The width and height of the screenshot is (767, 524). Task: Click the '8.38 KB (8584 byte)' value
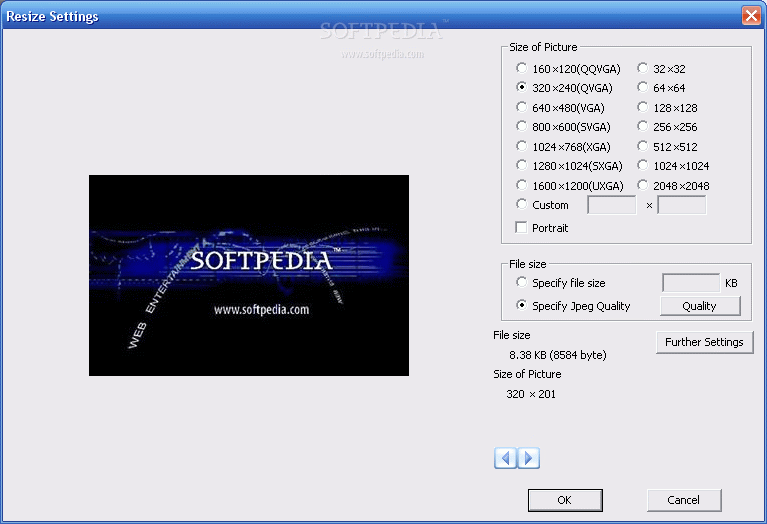[558, 355]
